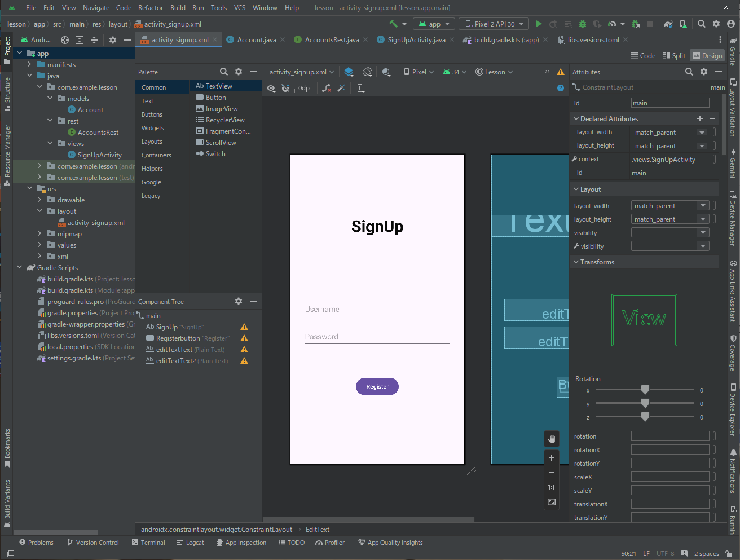This screenshot has height=560, width=740.
Task: Switch to the Account.java tab
Action: 257,39
